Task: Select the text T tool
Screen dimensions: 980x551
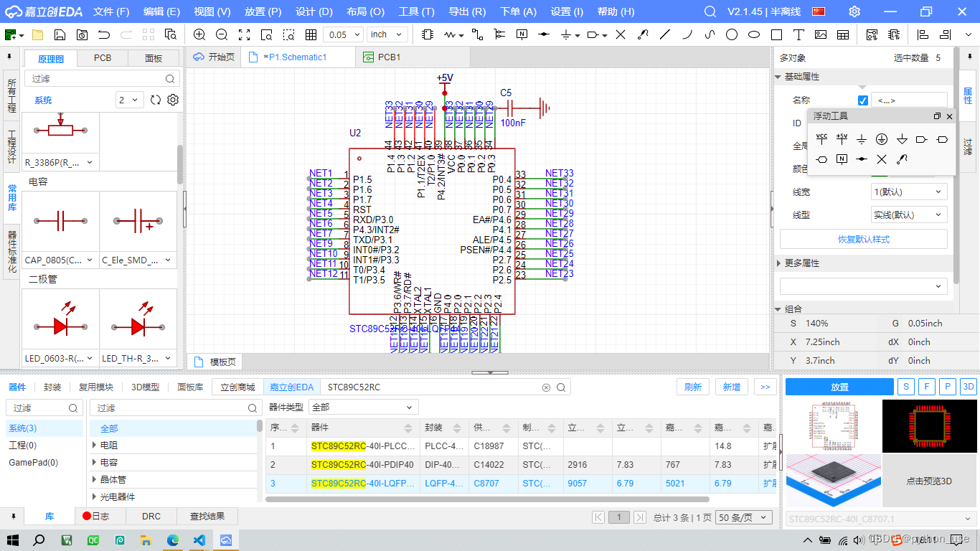Action: point(798,34)
